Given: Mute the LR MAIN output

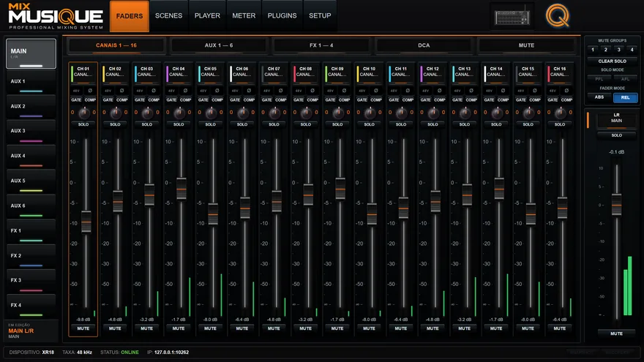Looking at the screenshot, I should 616,333.
